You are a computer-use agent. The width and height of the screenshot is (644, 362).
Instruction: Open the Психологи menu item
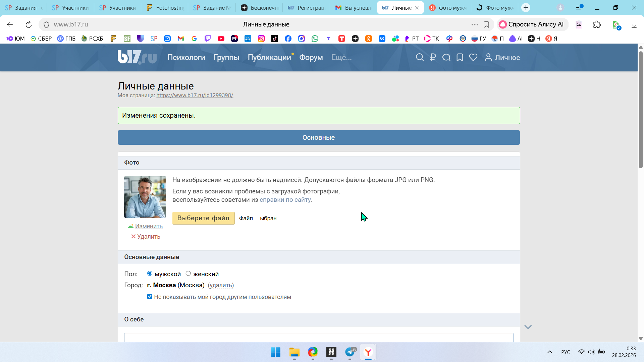click(186, 58)
